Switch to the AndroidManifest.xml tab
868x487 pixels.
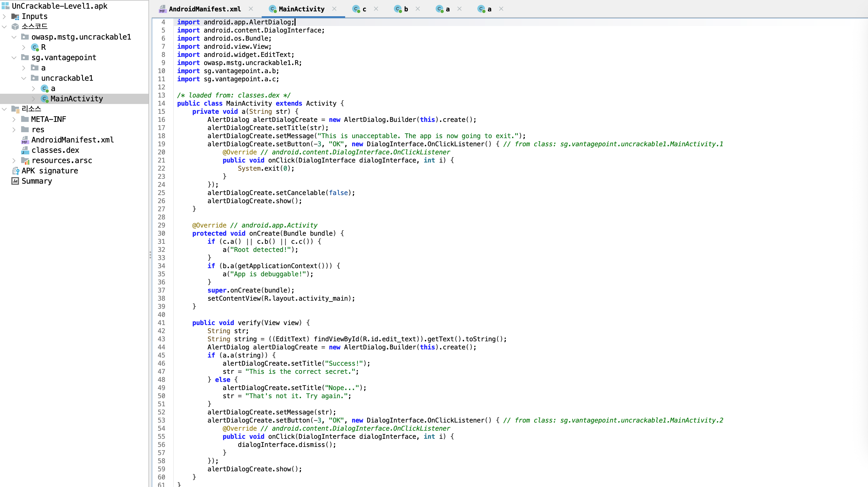(205, 9)
